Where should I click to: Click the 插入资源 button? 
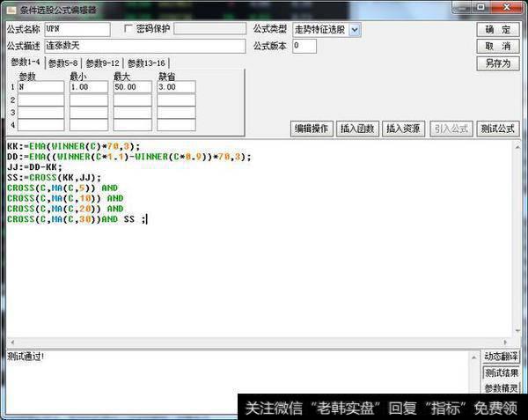[403, 129]
